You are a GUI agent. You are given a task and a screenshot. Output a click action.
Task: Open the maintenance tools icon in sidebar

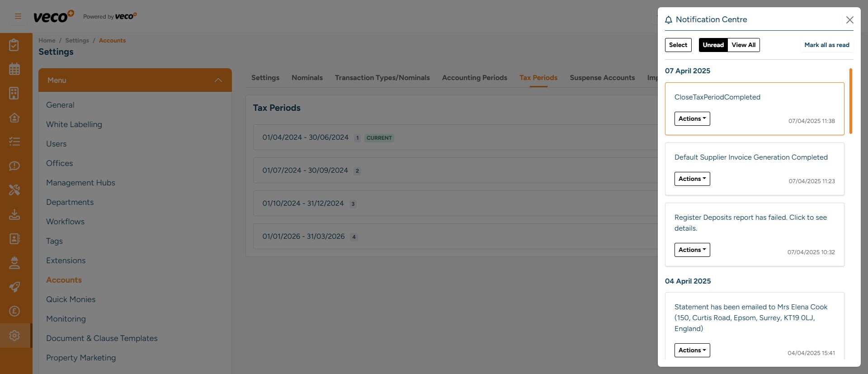tap(14, 190)
